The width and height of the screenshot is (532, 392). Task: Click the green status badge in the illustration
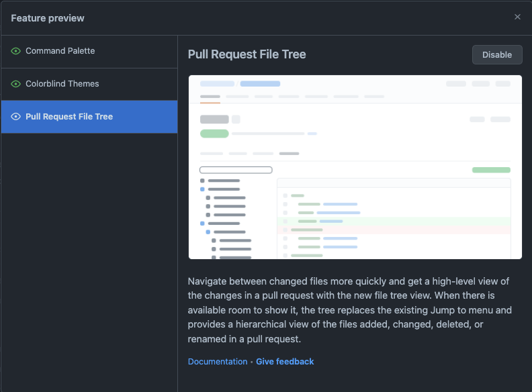(x=214, y=134)
